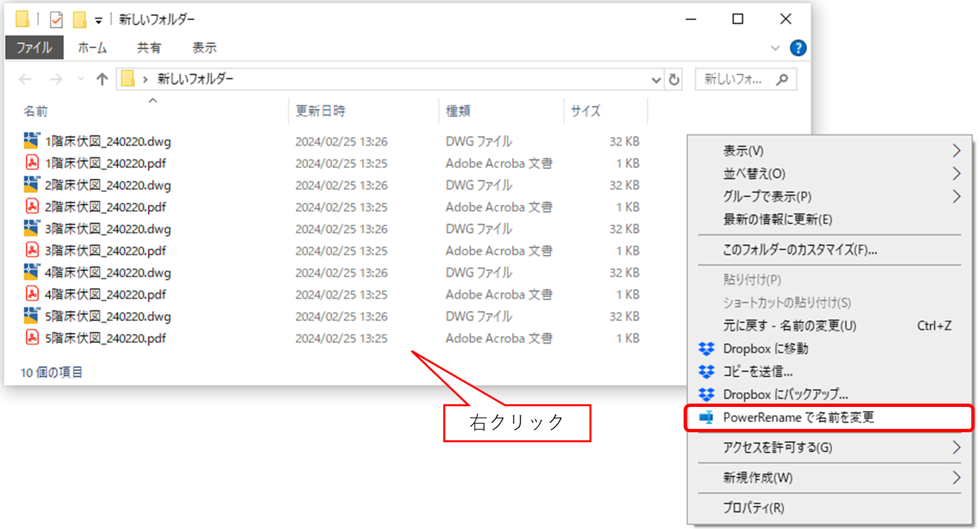Viewport: 980px width, 529px height.
Task: Expand recent locations dropdown arrow
Action: (x=81, y=79)
